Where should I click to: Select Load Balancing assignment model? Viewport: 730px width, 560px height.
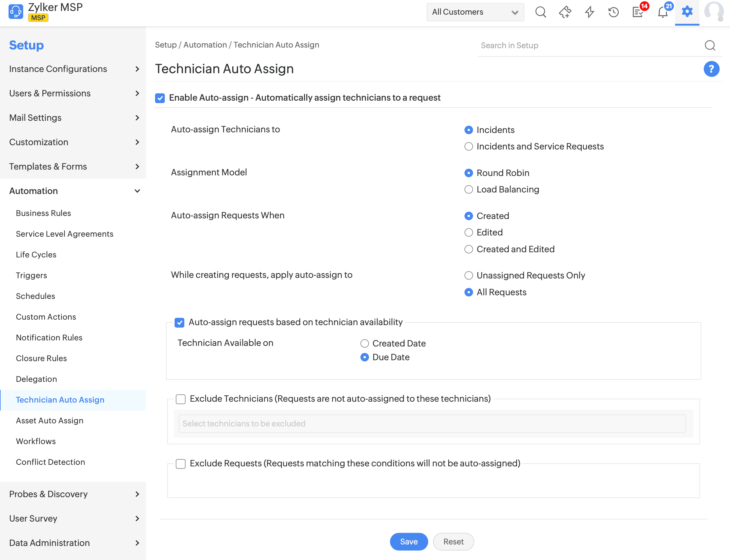(x=468, y=189)
